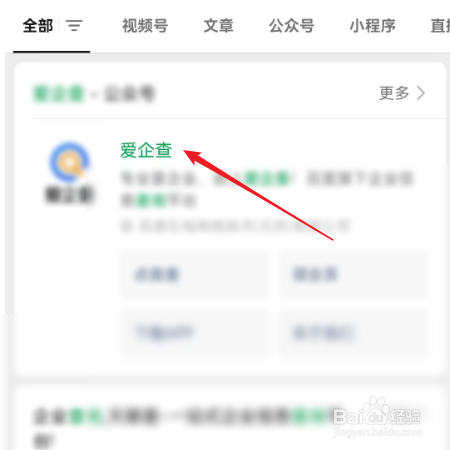450x450 pixels.
Task: Click the blurred name label under the logo
Action: pos(69,195)
